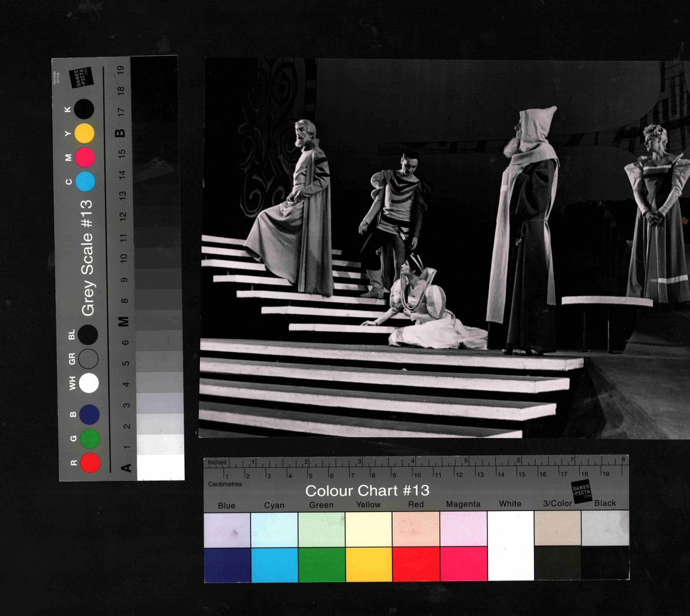The height and width of the screenshot is (616, 690).
Task: Click the hot pink magenta swatch in chart
Action: [x=463, y=564]
